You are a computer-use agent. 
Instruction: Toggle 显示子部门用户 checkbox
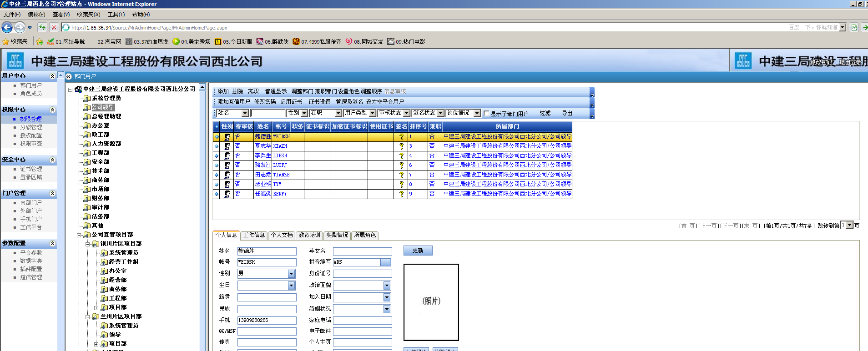(486, 114)
